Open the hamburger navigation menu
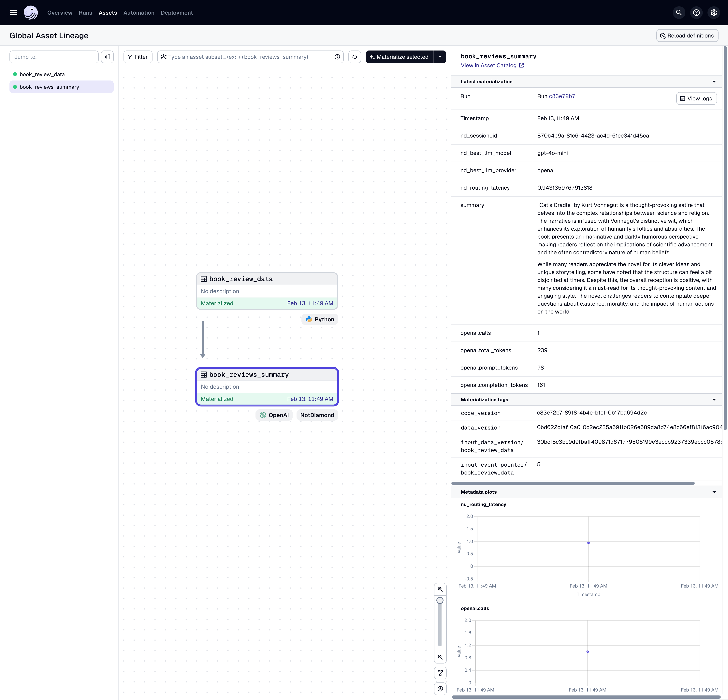 click(x=13, y=13)
